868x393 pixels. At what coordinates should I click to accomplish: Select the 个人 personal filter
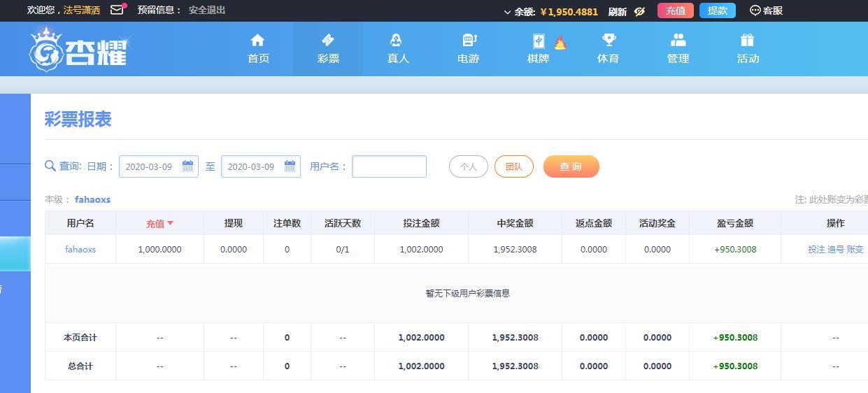(x=469, y=166)
